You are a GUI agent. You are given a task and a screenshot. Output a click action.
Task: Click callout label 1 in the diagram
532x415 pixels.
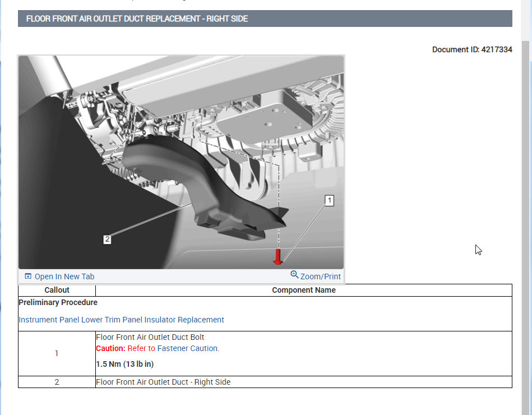pos(329,200)
